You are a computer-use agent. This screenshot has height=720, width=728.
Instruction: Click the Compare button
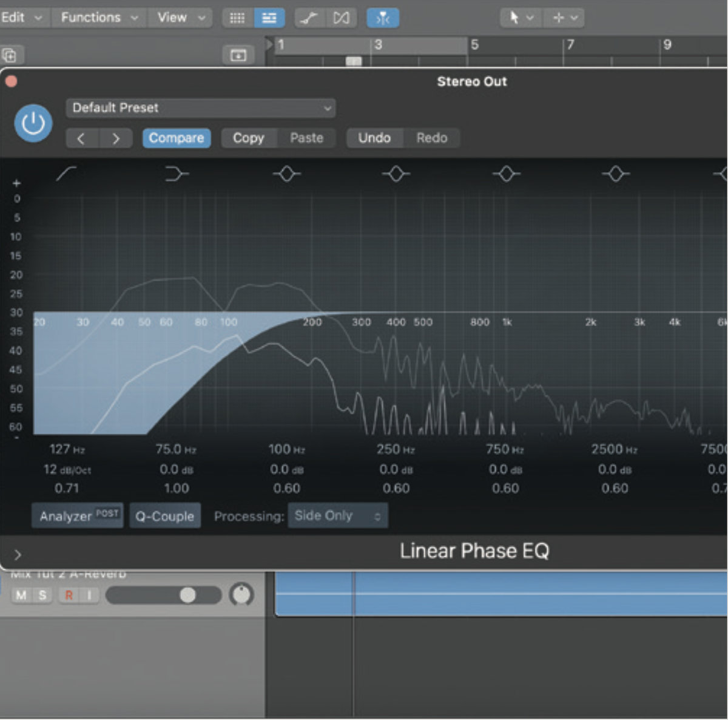(177, 138)
